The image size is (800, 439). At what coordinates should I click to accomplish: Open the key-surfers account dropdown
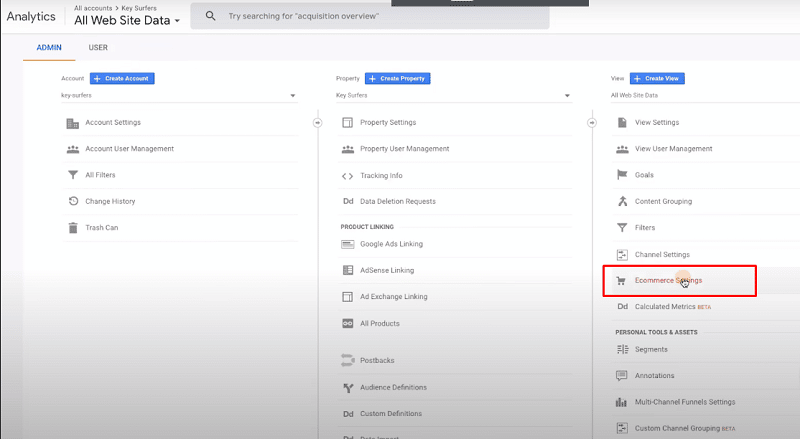[179, 95]
